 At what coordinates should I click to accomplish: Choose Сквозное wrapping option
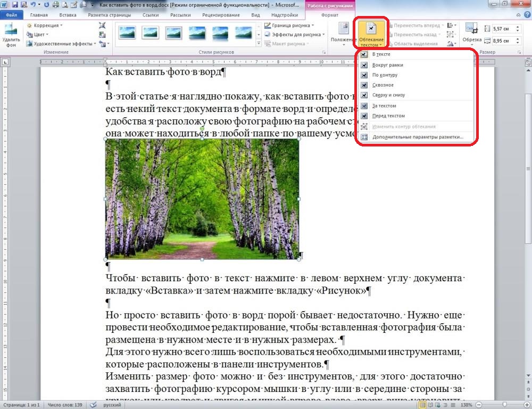[416, 85]
